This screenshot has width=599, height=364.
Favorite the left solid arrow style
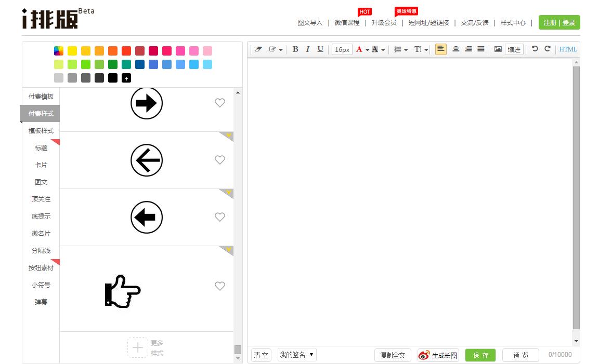click(x=219, y=217)
